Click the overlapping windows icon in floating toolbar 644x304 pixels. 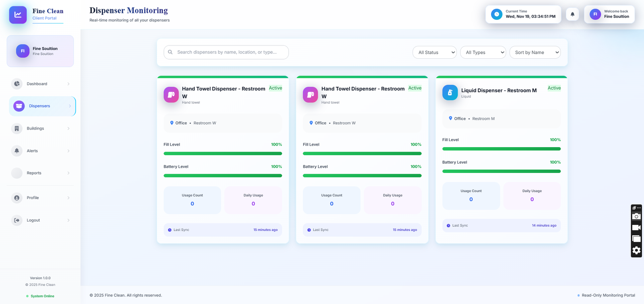[x=636, y=239]
